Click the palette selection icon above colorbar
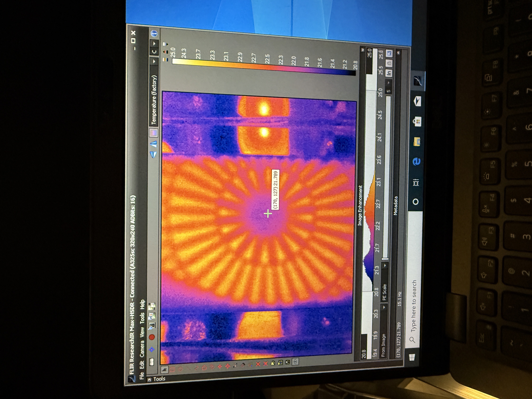 (x=165, y=60)
